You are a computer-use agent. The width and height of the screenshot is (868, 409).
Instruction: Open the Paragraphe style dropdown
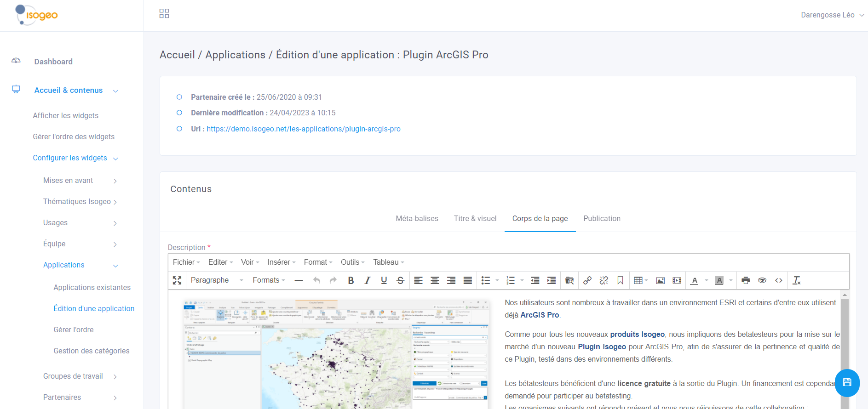(x=217, y=280)
